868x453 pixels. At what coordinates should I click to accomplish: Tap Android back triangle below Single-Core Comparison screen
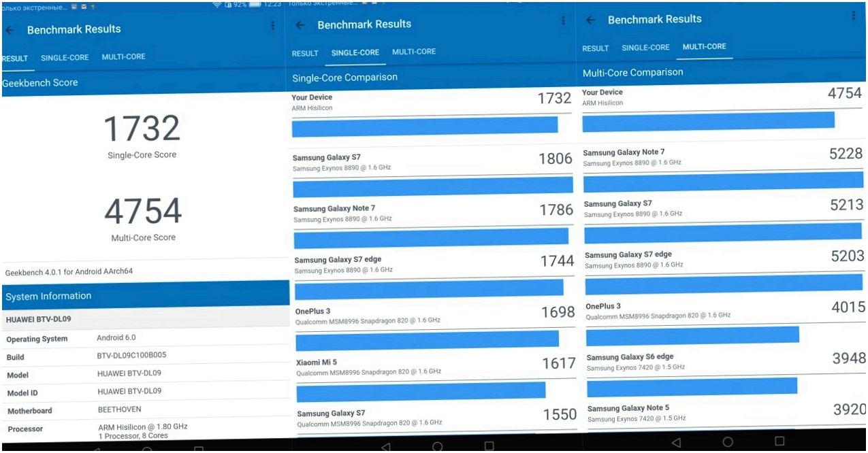coord(386,447)
